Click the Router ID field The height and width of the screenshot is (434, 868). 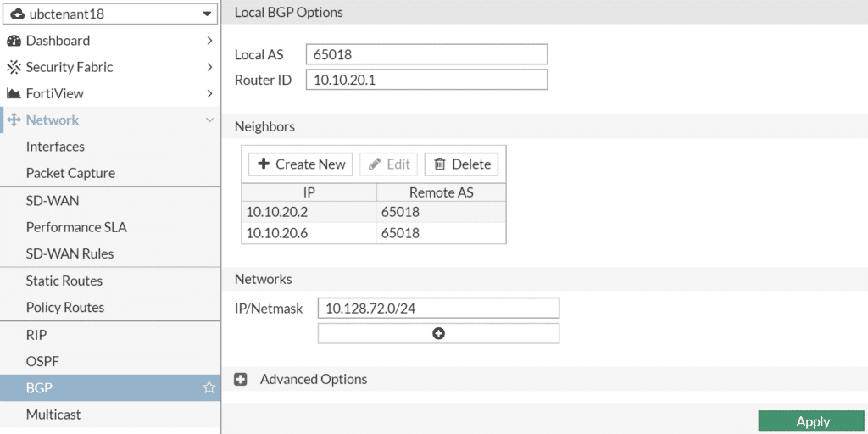427,80
